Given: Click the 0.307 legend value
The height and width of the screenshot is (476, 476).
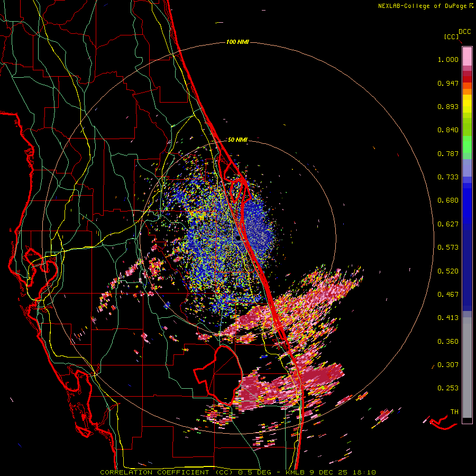Looking at the screenshot, I should [448, 365].
